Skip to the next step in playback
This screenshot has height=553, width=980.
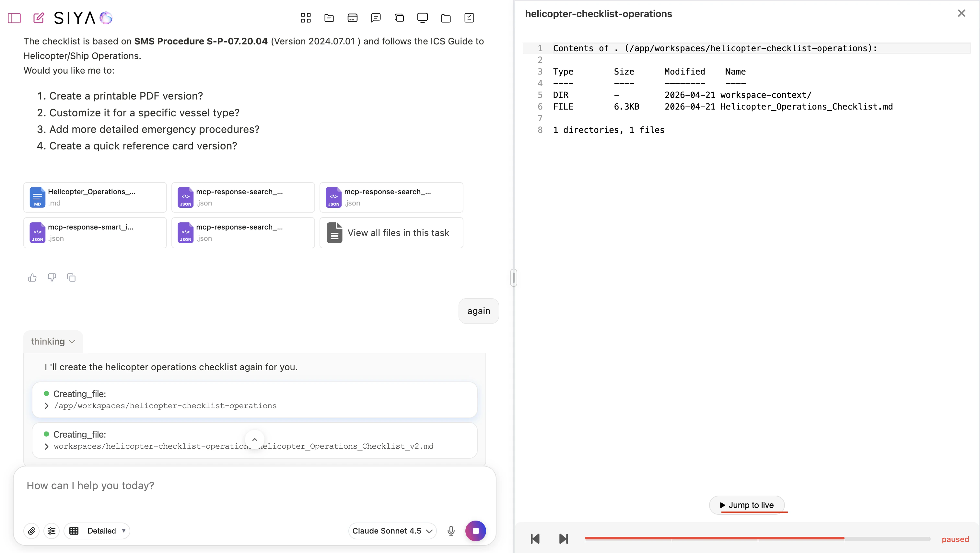click(x=564, y=538)
